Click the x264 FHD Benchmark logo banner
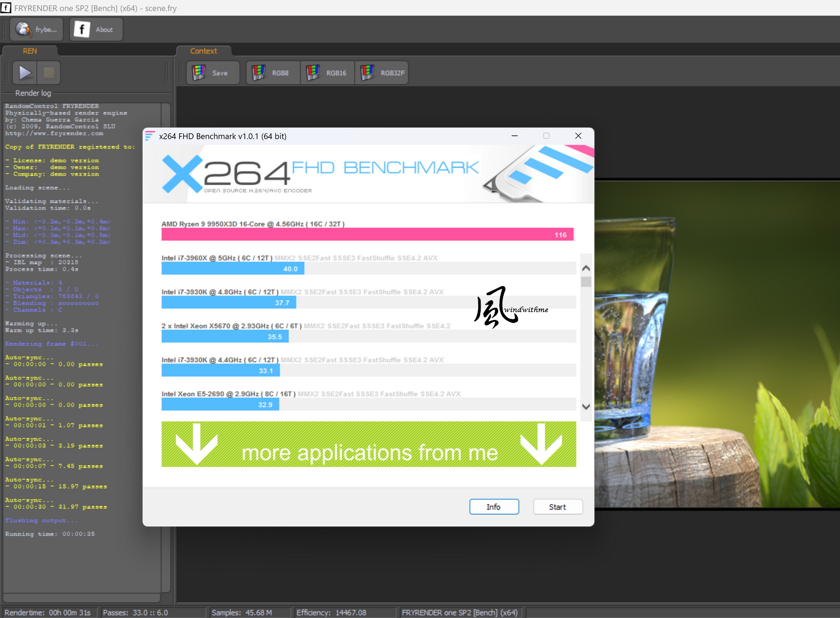The width and height of the screenshot is (840, 618). tap(369, 174)
